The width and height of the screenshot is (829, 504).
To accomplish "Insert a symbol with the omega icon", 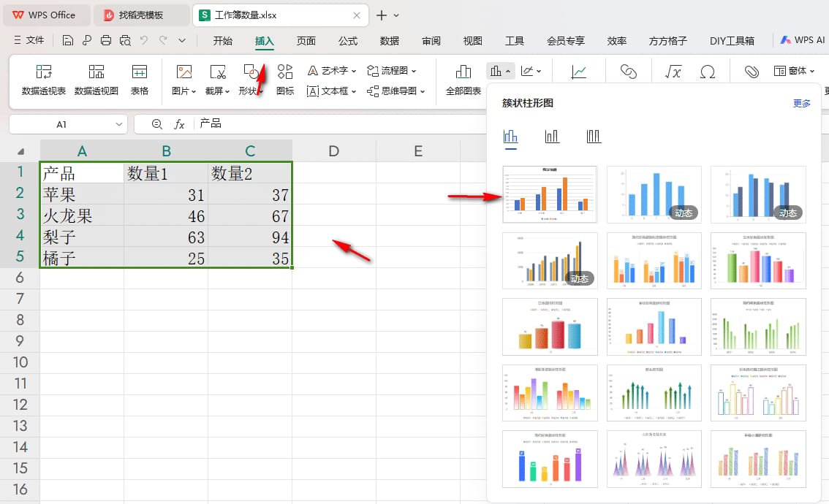I will (708, 72).
